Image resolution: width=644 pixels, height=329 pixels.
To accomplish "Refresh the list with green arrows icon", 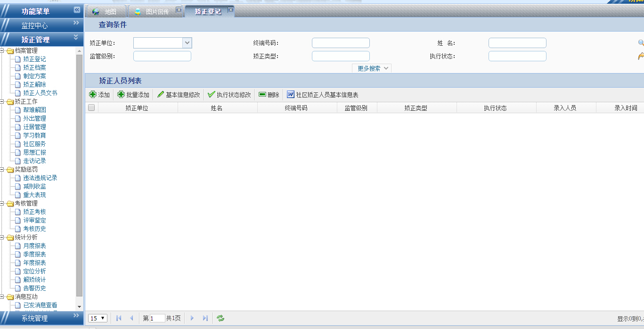I will click(220, 318).
